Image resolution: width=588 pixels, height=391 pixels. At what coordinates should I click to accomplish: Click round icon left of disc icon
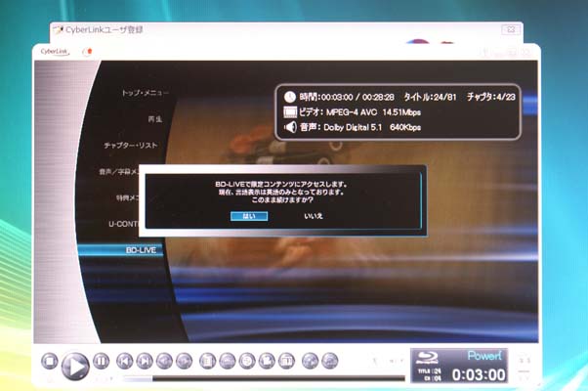[x=228, y=362]
